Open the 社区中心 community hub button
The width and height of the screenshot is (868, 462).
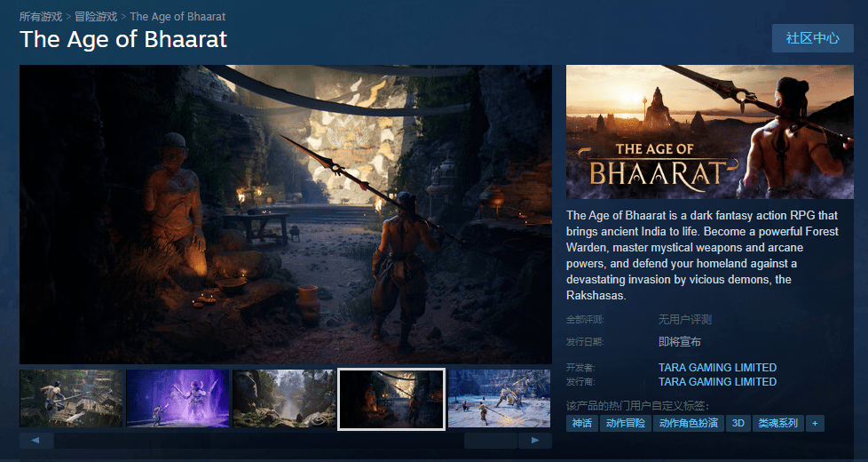812,38
